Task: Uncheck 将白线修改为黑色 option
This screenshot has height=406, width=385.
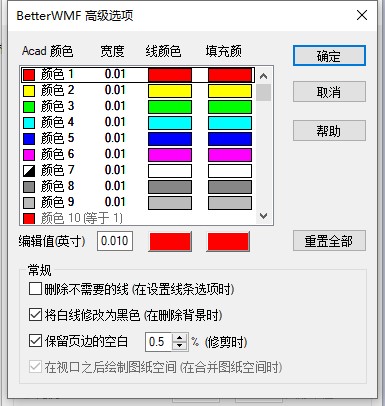Action: tap(35, 315)
